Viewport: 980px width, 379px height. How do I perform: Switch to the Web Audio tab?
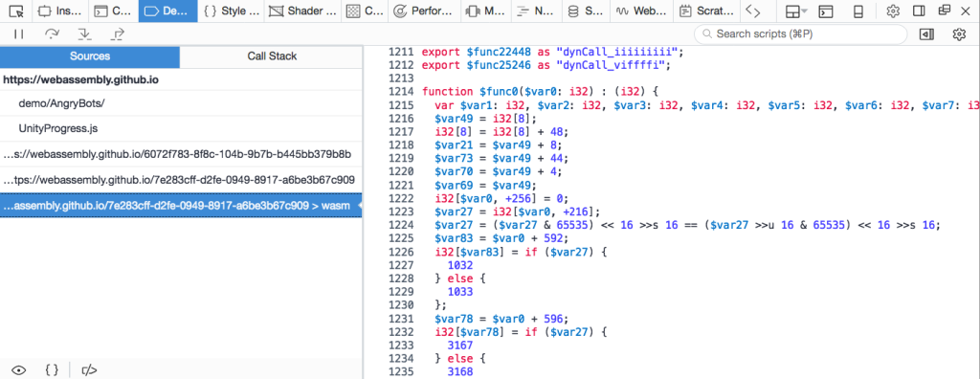pyautogui.click(x=641, y=11)
